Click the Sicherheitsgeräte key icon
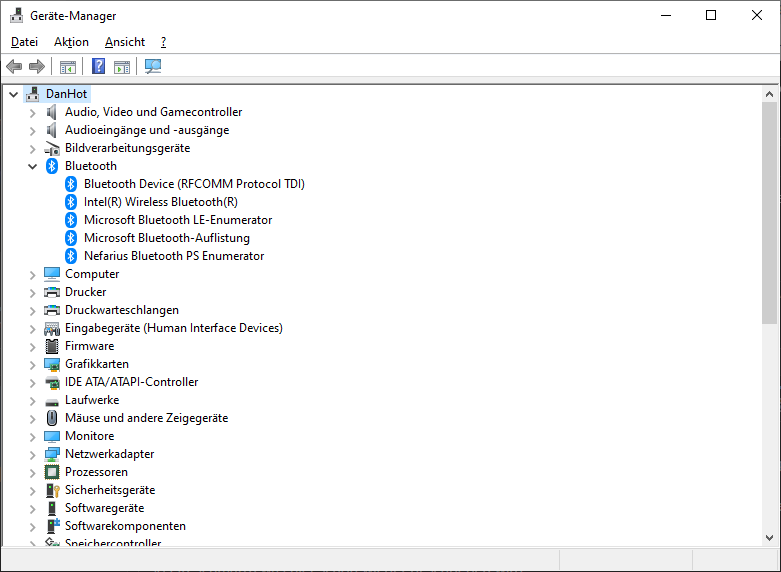The image size is (781, 572). (52, 490)
